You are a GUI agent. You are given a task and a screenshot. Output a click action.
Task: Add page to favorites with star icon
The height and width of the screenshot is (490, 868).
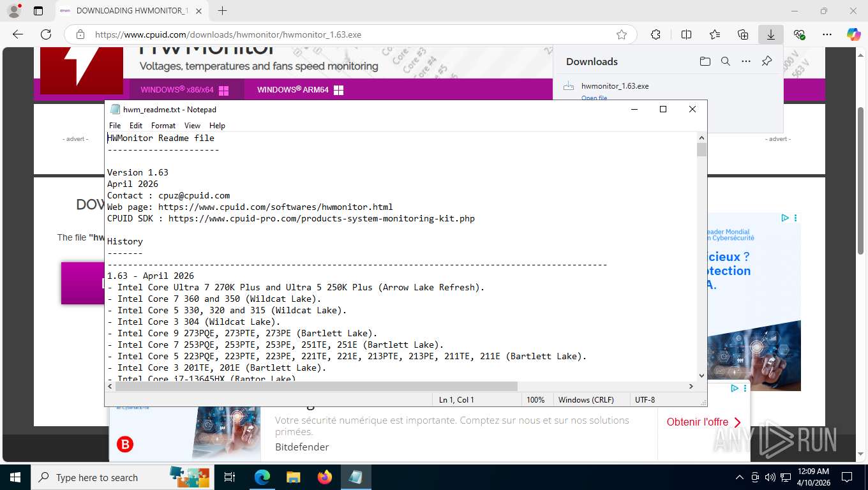click(622, 34)
